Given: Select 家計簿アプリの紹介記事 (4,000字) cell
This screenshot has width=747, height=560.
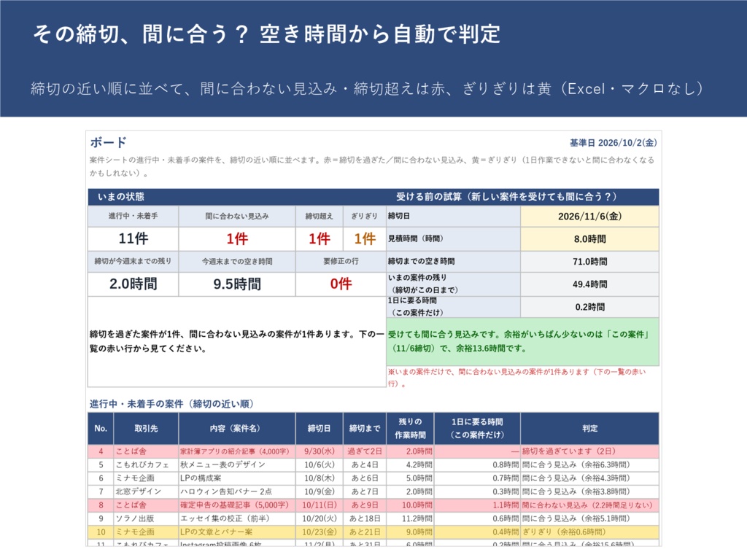Looking at the screenshot, I should (237, 451).
